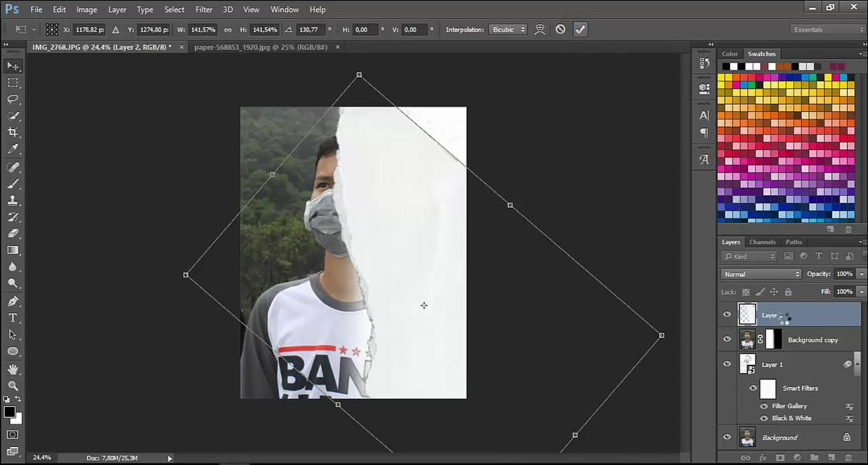Click the background color white swatch
This screenshot has height=465, width=868.
click(18, 419)
